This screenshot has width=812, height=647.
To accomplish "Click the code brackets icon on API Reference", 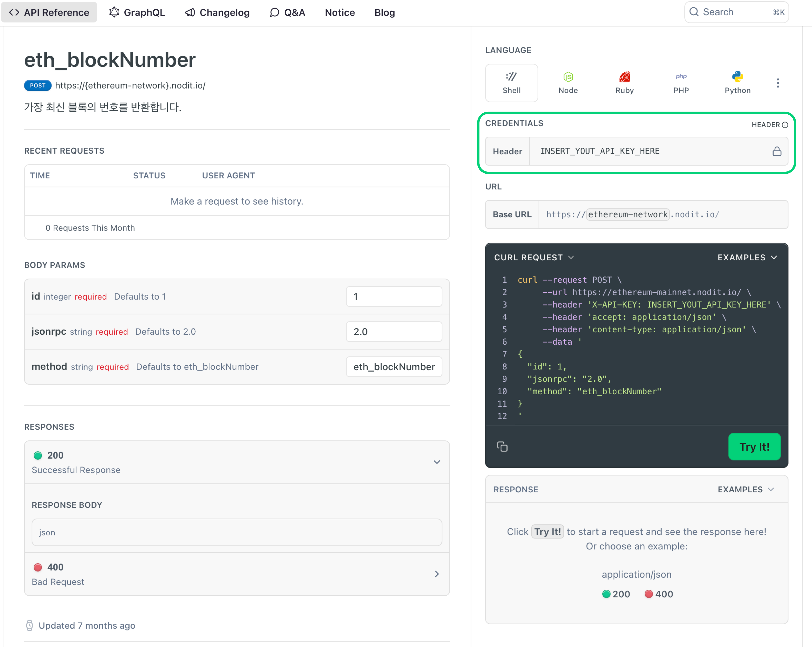I will pyautogui.click(x=14, y=12).
